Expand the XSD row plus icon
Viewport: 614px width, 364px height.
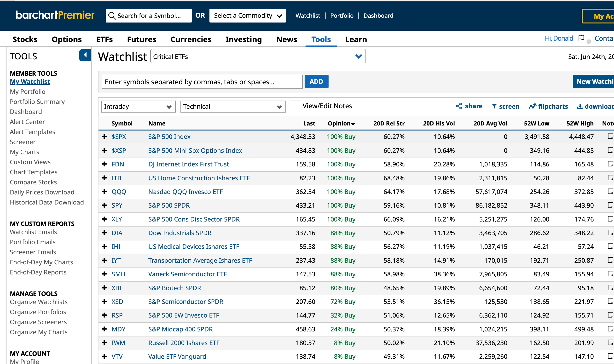[x=104, y=301]
